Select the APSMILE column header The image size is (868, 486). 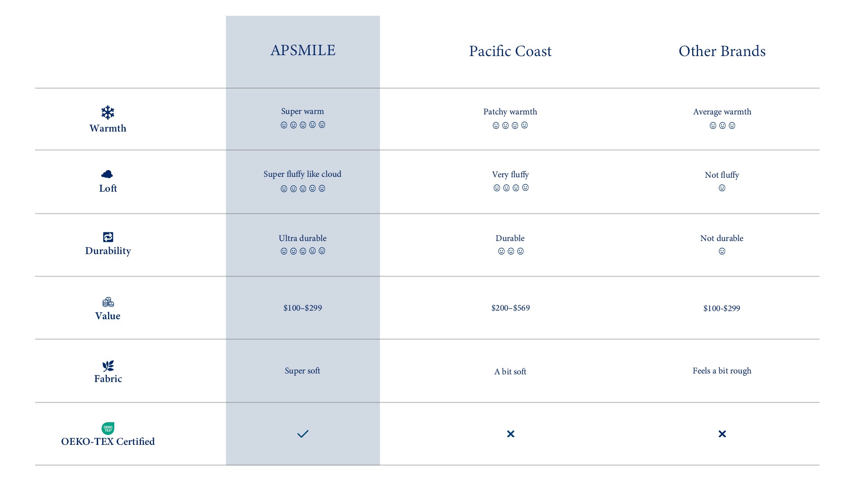click(x=303, y=50)
